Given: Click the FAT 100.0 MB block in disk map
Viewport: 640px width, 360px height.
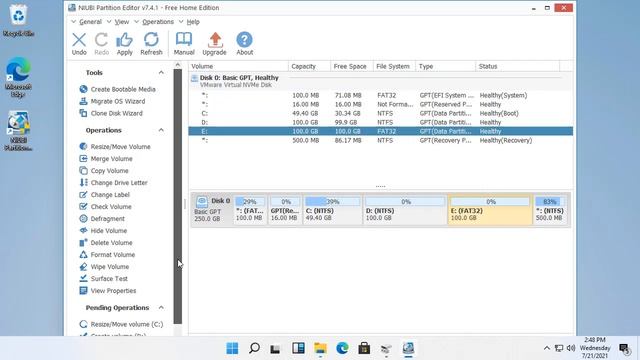Looking at the screenshot, I should 250,209.
